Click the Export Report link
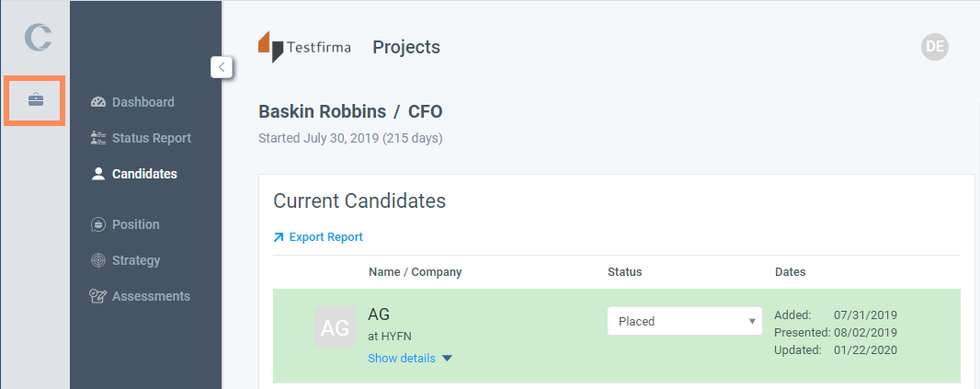 [325, 237]
